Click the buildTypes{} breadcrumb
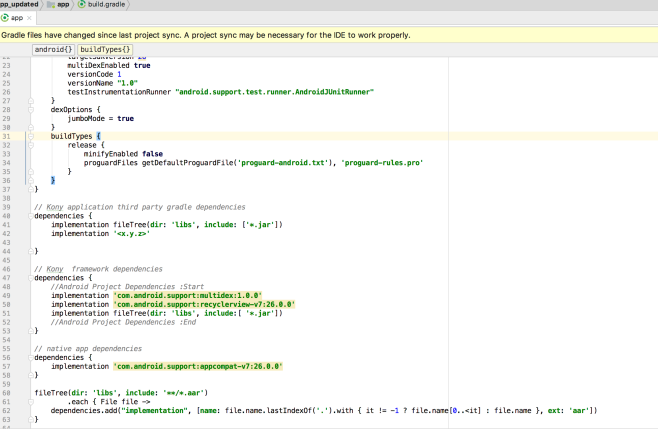This screenshot has height=429, width=658. pos(105,50)
